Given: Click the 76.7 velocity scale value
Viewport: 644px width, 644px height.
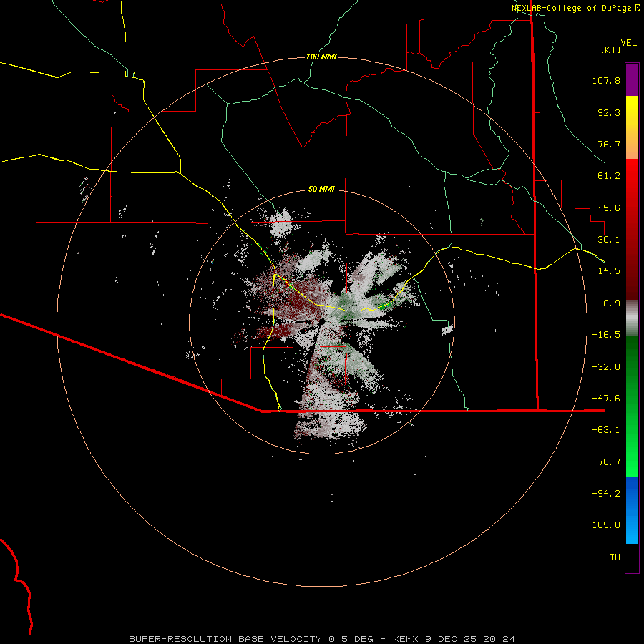Looking at the screenshot, I should 609,144.
